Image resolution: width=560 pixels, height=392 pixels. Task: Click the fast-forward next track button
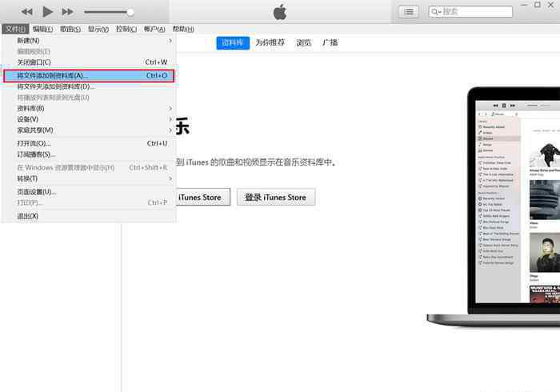tap(67, 12)
